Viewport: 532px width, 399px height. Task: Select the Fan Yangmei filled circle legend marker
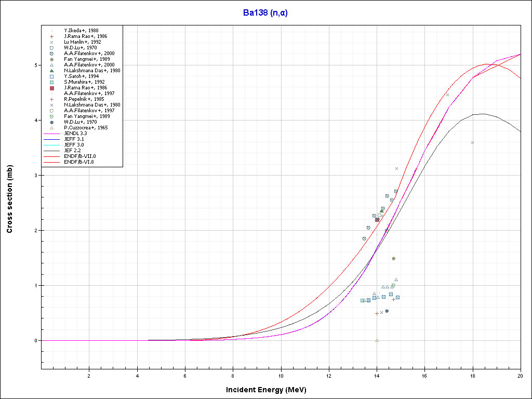pyautogui.click(x=51, y=59)
